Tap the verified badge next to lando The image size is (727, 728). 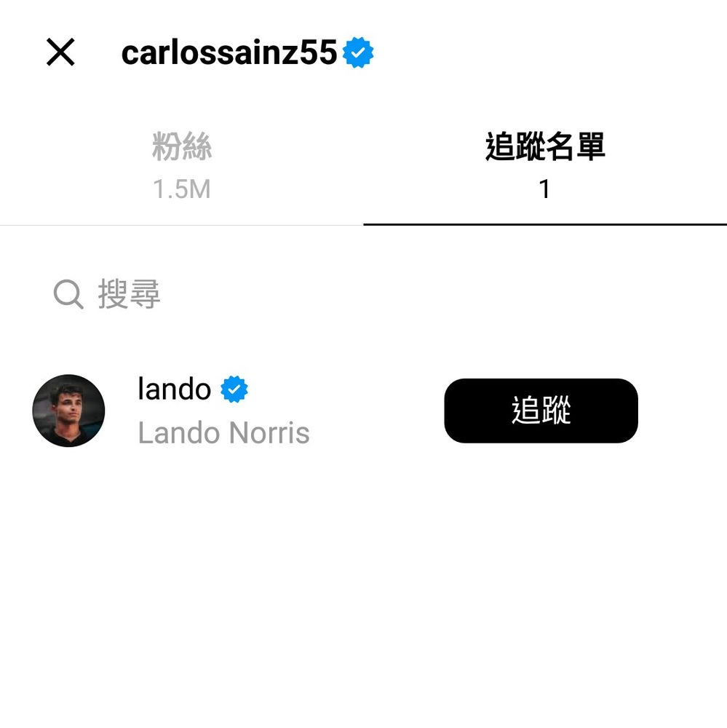coord(234,389)
